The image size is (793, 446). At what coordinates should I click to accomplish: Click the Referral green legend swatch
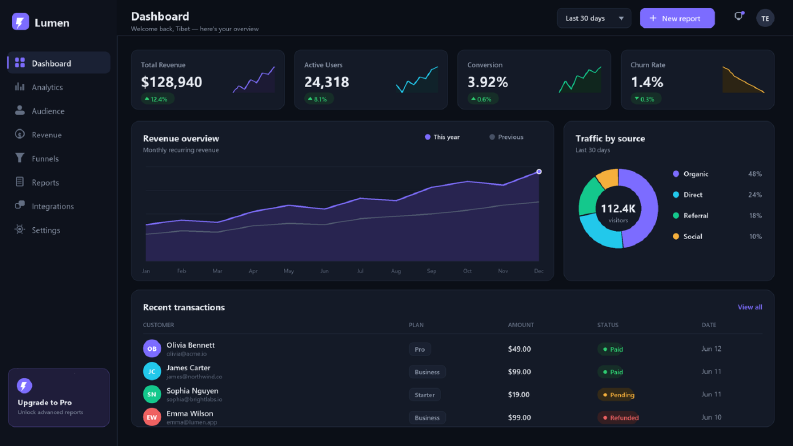[x=676, y=215]
